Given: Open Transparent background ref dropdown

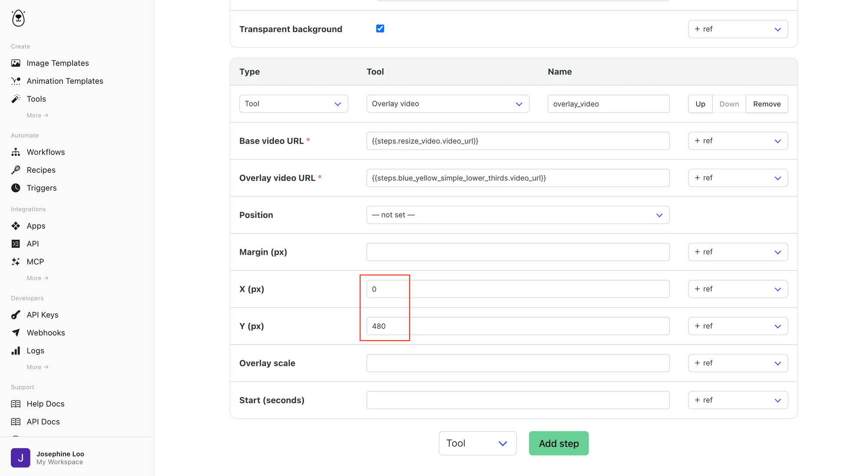Looking at the screenshot, I should click(x=738, y=29).
